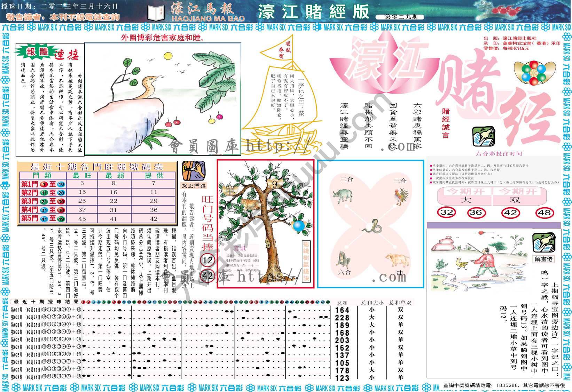Viewport: 572px width, 392px height.
Task: Click the 查詢中獎號碼請致電 1835288 line
Action: [x=504, y=385]
